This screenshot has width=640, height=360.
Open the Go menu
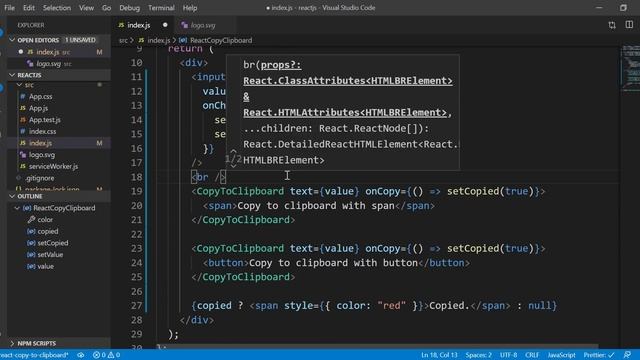(107, 8)
